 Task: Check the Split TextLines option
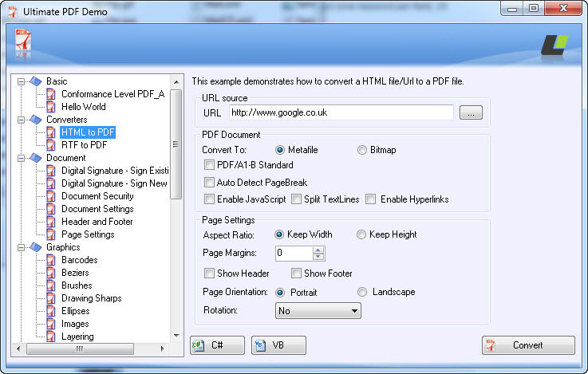296,199
